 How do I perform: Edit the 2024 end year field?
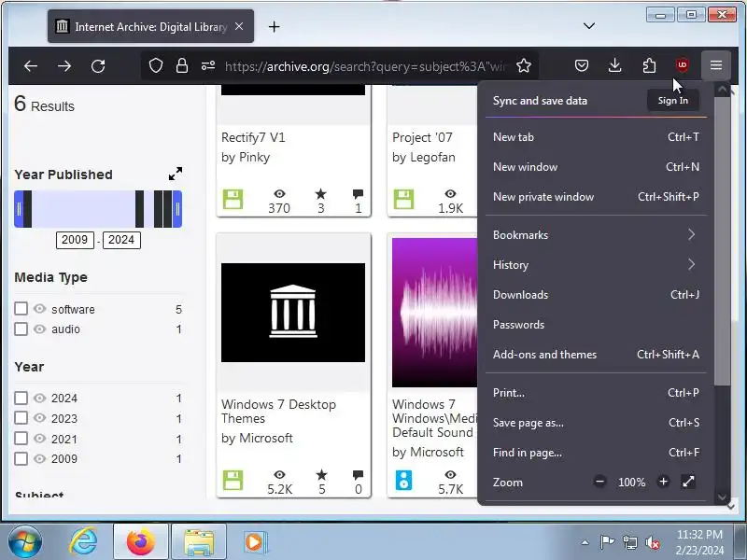(x=121, y=240)
